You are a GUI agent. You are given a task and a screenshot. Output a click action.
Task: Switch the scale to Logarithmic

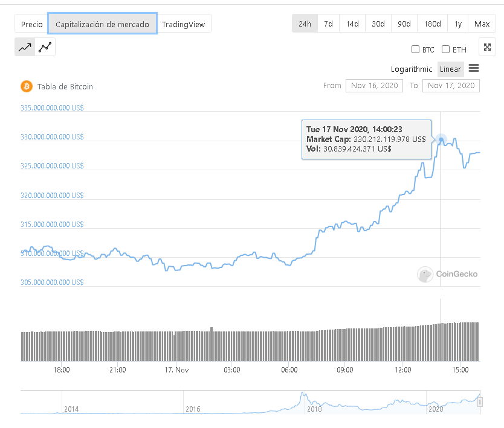[x=412, y=69]
